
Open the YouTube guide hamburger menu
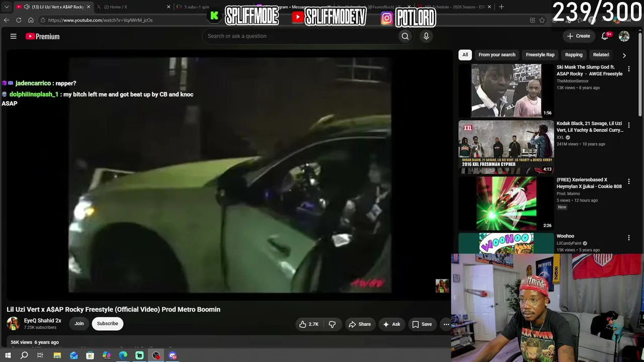click(x=14, y=36)
